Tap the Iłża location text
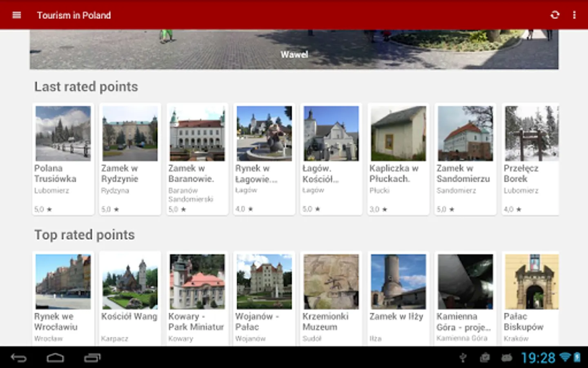588x368 pixels. [376, 339]
